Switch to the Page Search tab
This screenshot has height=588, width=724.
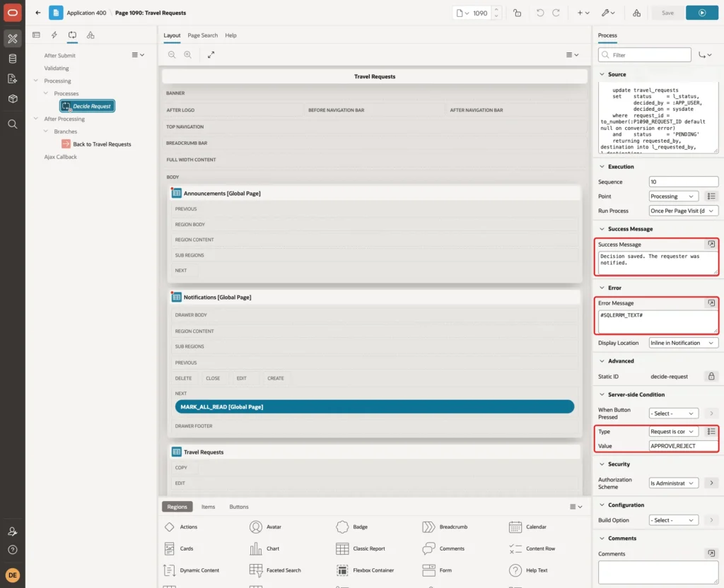[x=202, y=35]
